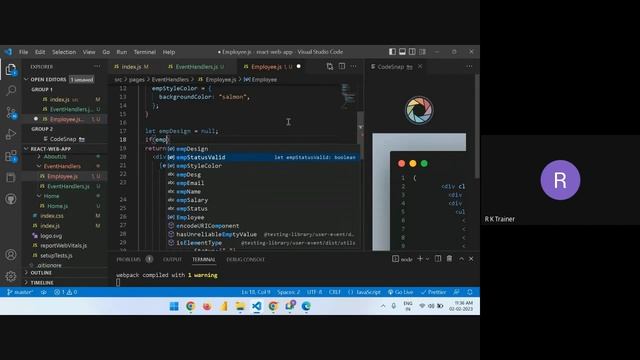Choose empDesign in the autocomplete list

[x=263, y=149]
